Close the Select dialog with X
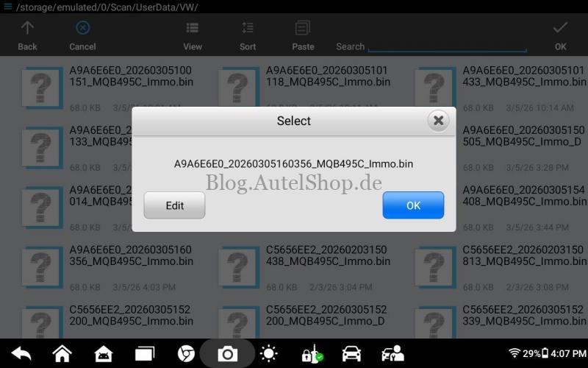 [438, 121]
